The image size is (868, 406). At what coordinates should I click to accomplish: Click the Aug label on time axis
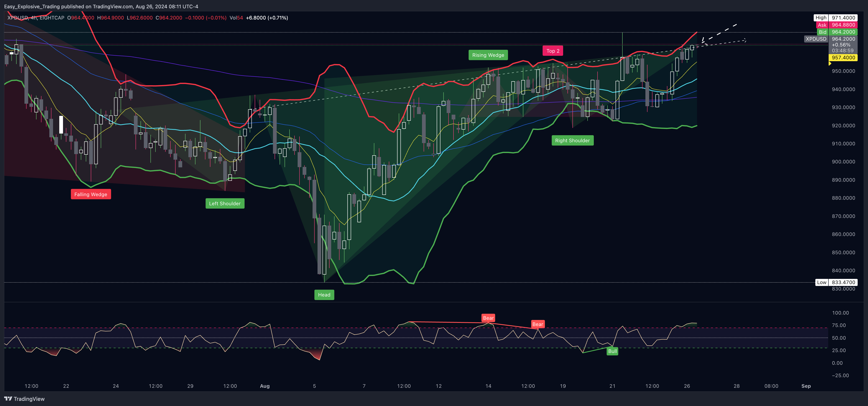tap(265, 386)
